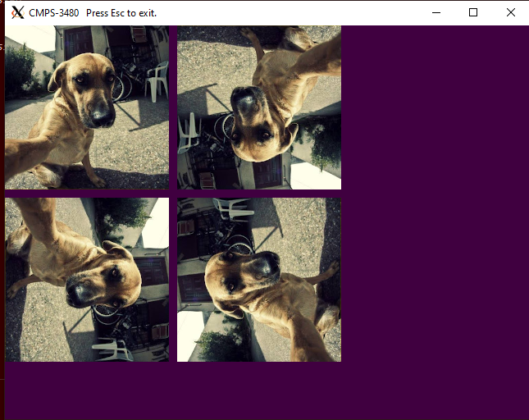Viewport: 529px width, 420px height.
Task: Click the upright dog image
Action: [87, 107]
